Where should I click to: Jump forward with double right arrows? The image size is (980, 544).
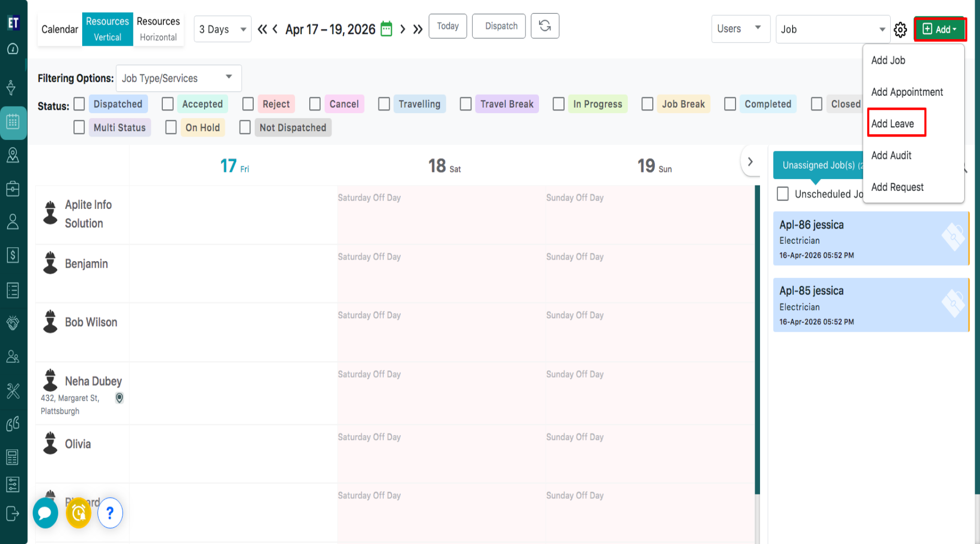(418, 29)
